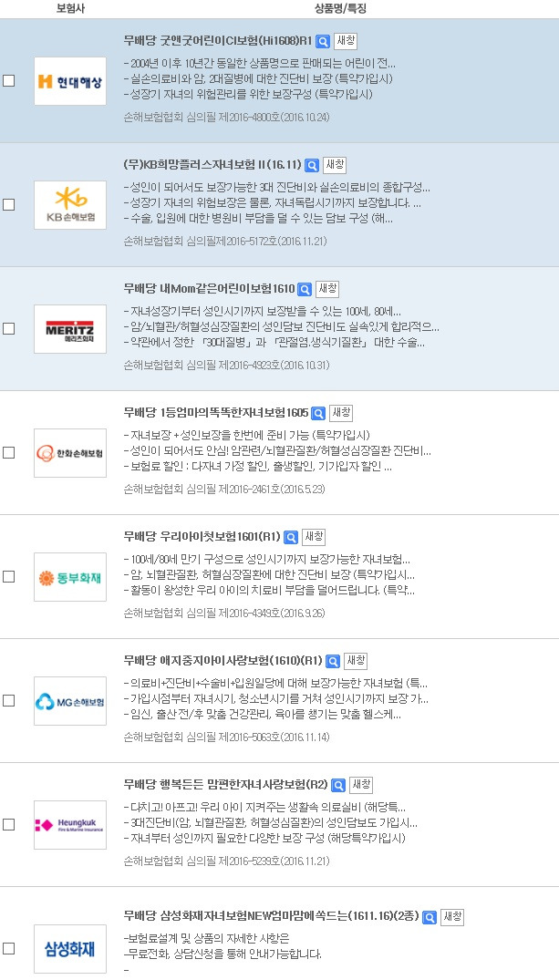Open 무배당 우리아이첫보험1601(R1) title link
559x980 pixels.
[202, 537]
